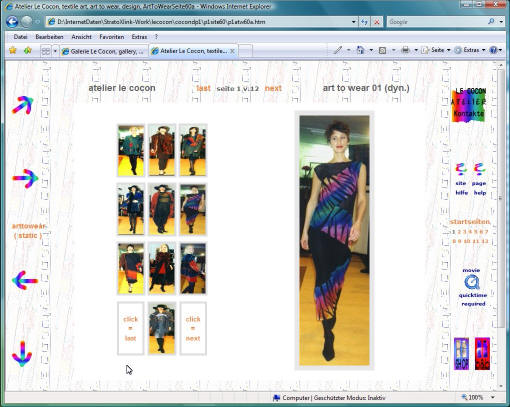Click 'art to wear 01 (dyn.)' heading

(x=366, y=88)
